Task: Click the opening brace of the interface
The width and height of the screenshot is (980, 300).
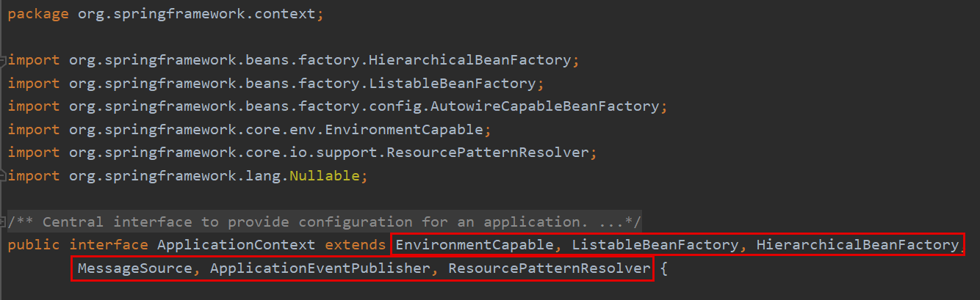Action: tap(663, 268)
